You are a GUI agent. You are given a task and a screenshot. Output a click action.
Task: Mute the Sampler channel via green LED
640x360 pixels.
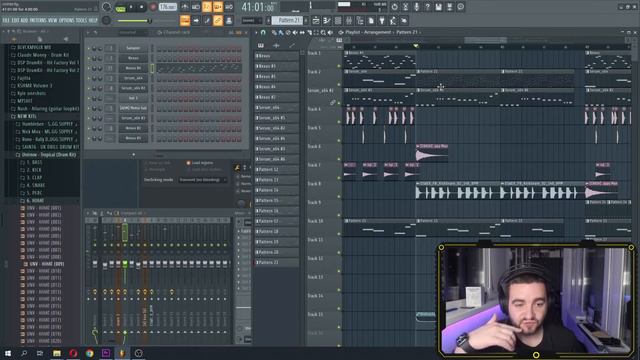(89, 49)
